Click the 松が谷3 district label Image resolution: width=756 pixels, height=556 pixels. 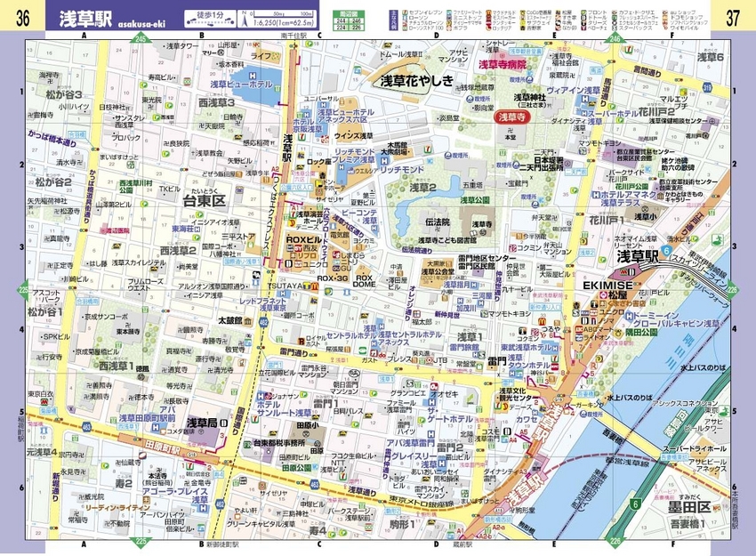click(64, 94)
